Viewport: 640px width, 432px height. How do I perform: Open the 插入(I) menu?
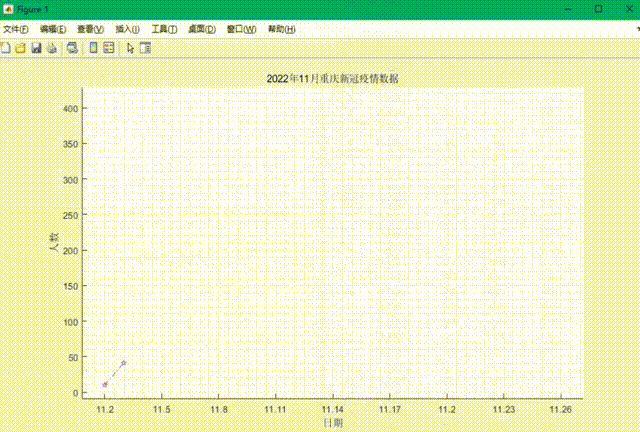[127, 29]
